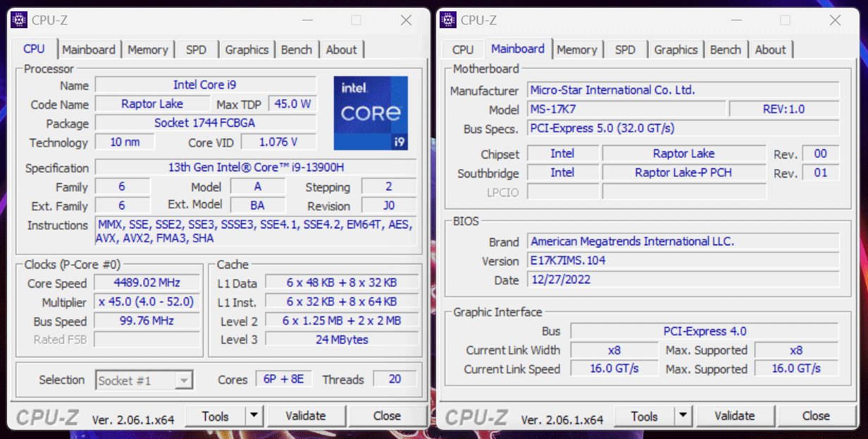The height and width of the screenshot is (439, 868).
Task: Click Bus Specs. value PCI-Express 5.0
Action: [683, 128]
